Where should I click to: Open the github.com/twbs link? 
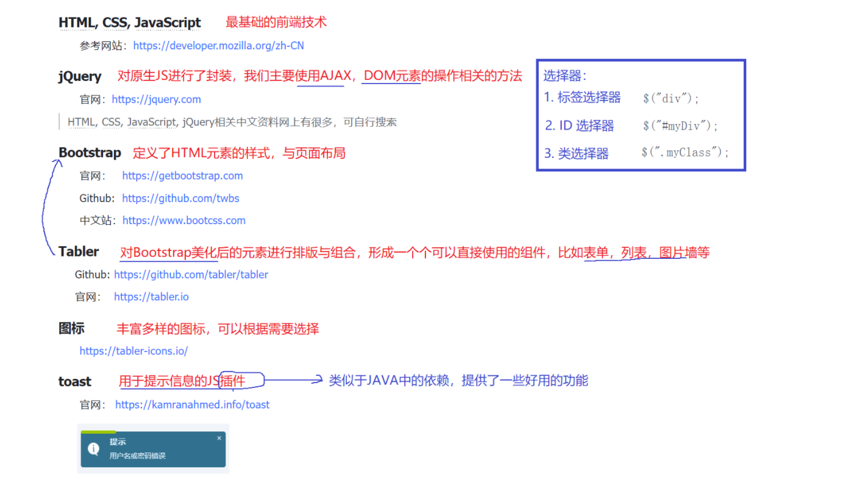click(x=180, y=198)
